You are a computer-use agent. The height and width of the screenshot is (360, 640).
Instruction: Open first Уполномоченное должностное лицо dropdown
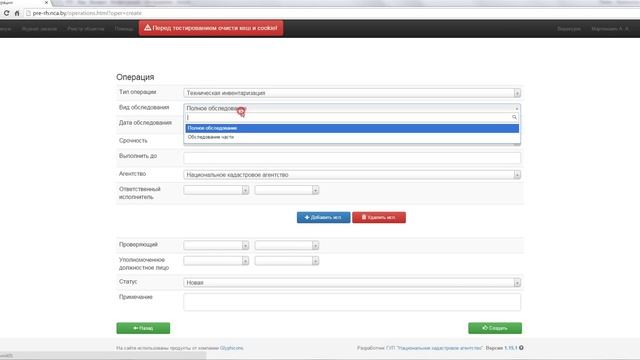point(216,261)
